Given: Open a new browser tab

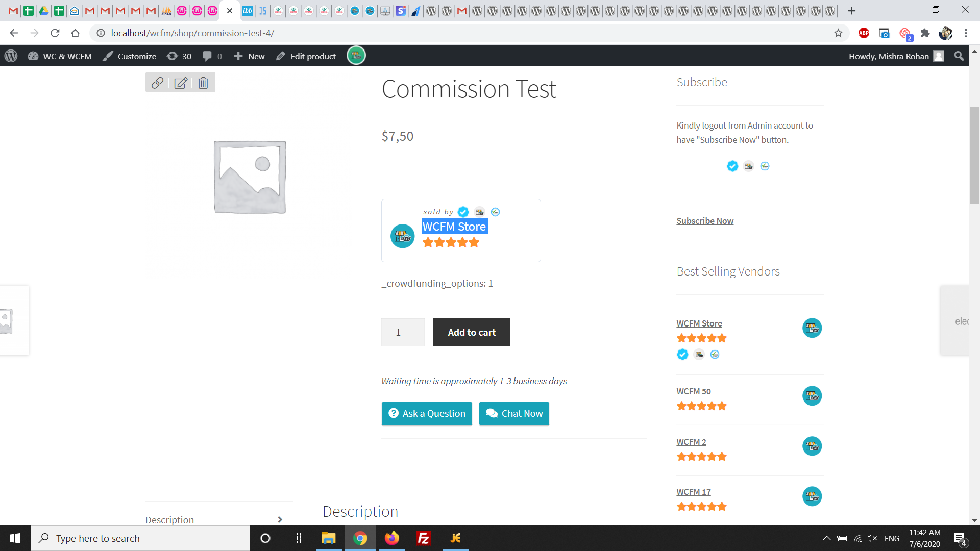Looking at the screenshot, I should 851,11.
